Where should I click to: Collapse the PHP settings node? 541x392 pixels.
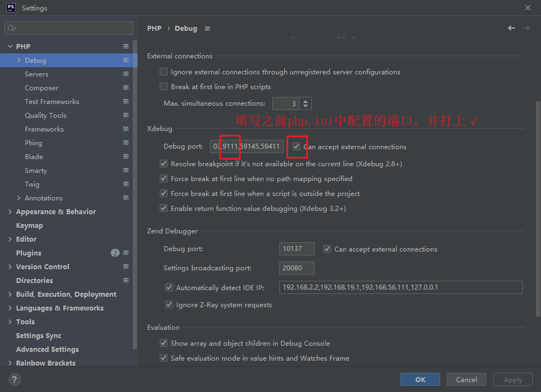[x=10, y=47]
